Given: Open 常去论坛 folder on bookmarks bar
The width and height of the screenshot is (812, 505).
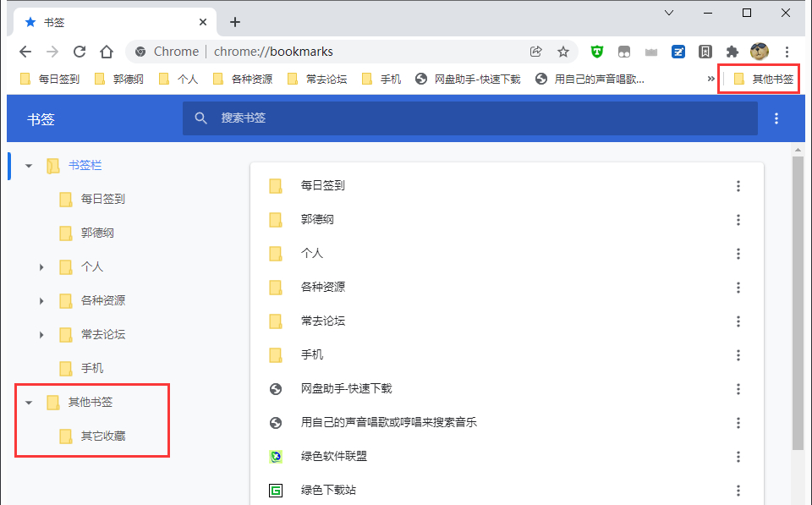Looking at the screenshot, I should coord(317,79).
